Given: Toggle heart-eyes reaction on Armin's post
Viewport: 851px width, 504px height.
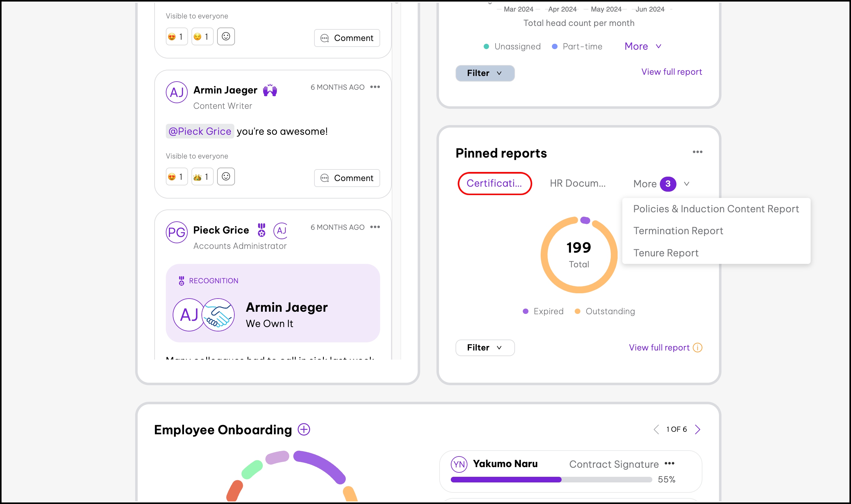Looking at the screenshot, I should pos(176,177).
